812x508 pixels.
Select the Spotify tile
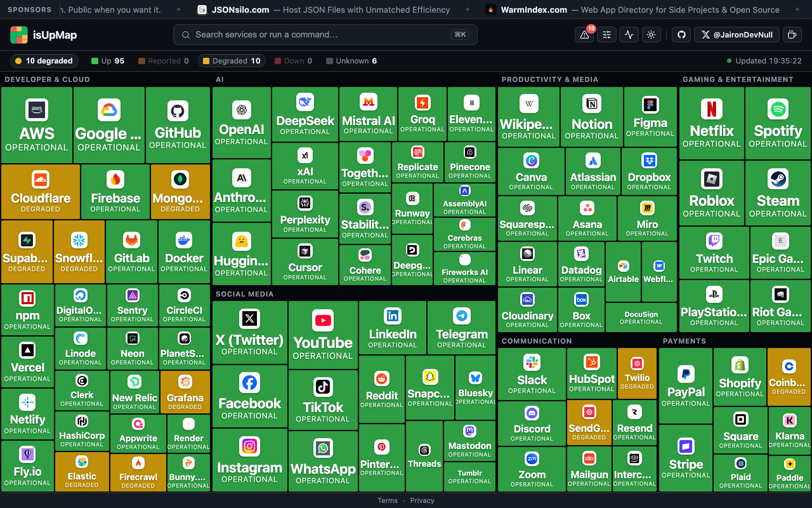point(778,123)
